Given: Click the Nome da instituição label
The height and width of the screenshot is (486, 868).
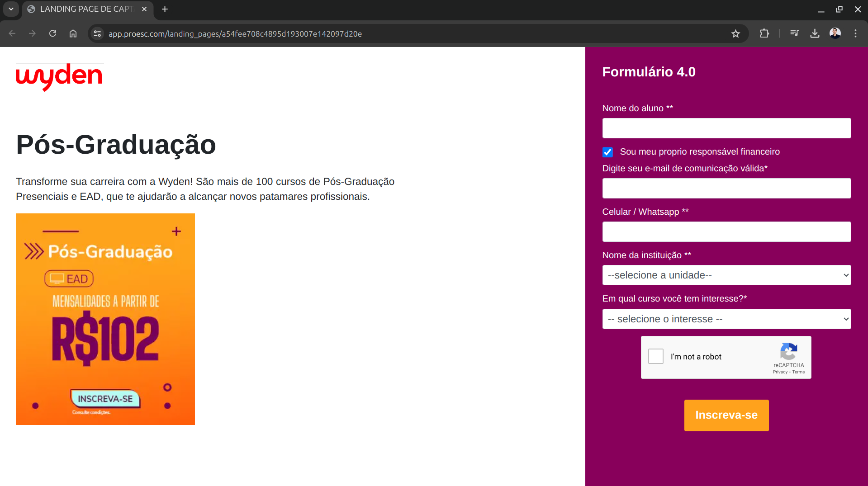Looking at the screenshot, I should coord(646,255).
